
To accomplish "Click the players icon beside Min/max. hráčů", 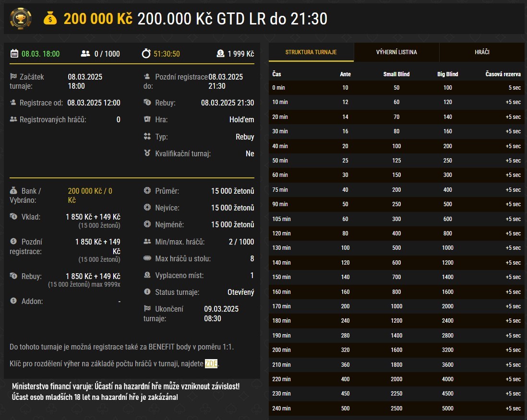I will pyautogui.click(x=147, y=241).
